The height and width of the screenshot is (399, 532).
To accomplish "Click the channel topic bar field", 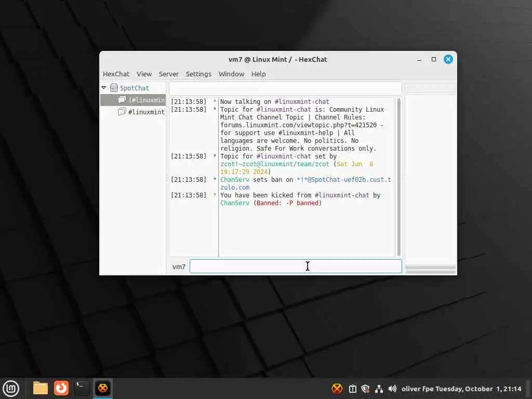I will 285,88.
